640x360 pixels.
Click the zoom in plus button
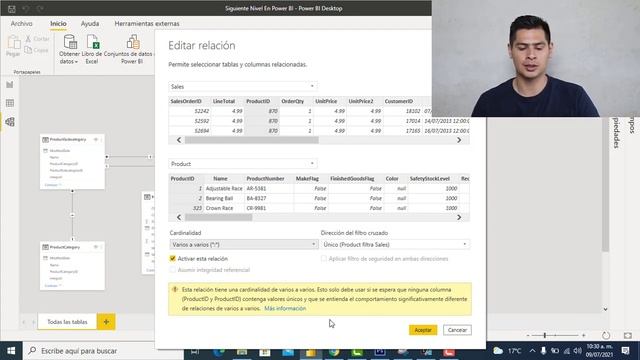click(584, 335)
